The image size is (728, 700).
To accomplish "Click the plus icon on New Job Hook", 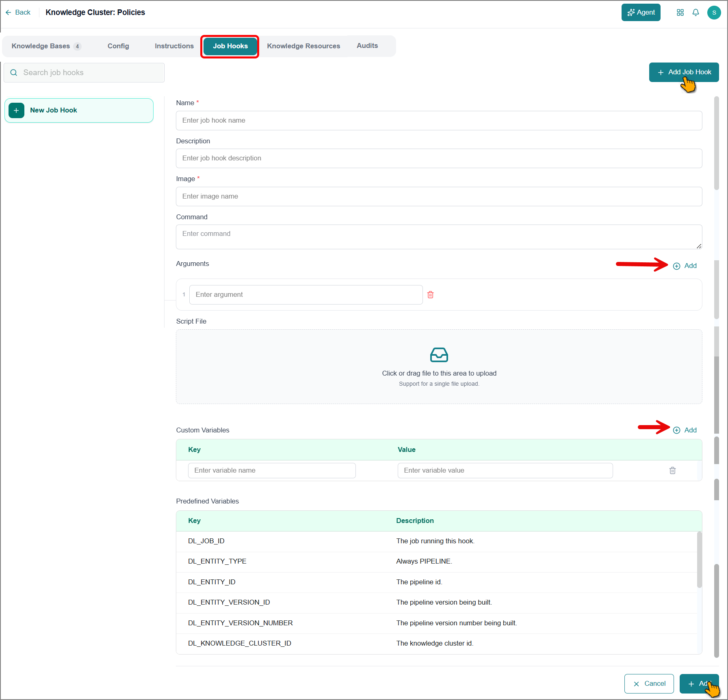I will [x=16, y=110].
